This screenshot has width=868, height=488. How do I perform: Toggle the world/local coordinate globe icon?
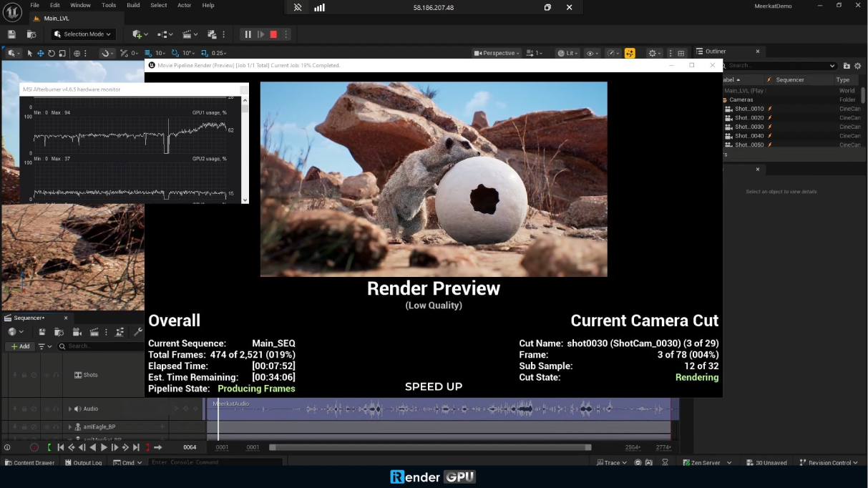click(77, 53)
